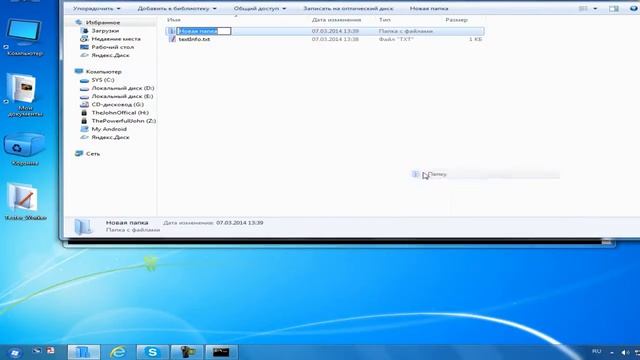Open TheJohnOffical (H:) drive
The height and width of the screenshot is (360, 640).
point(120,113)
